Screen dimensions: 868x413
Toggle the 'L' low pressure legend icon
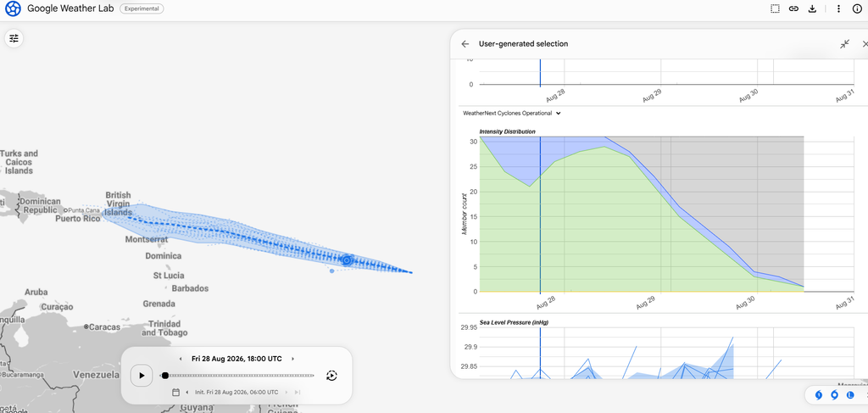pyautogui.click(x=850, y=394)
